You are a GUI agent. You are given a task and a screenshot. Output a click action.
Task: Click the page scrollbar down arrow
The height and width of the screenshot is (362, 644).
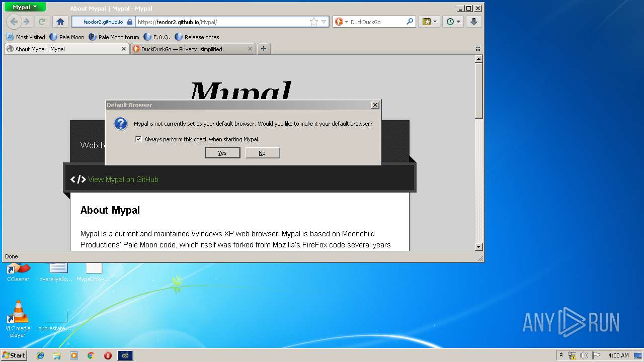click(479, 247)
